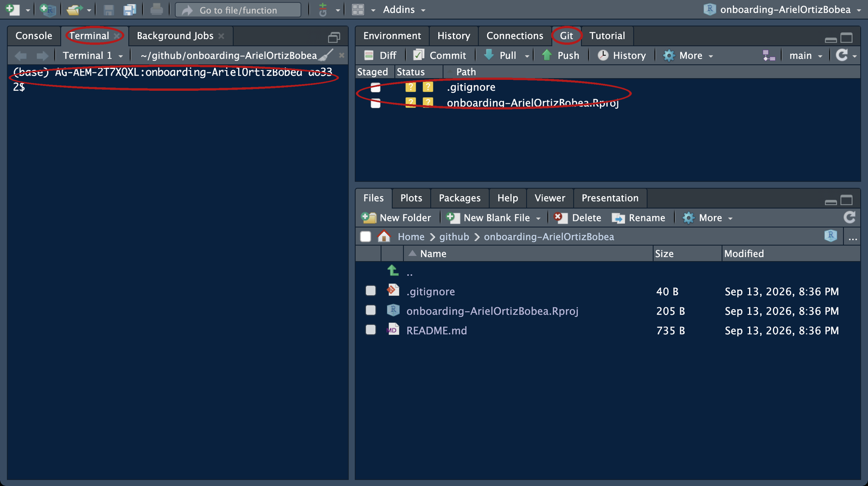The width and height of the screenshot is (868, 486).
Task: Push commits to the remote
Action: [x=560, y=55]
